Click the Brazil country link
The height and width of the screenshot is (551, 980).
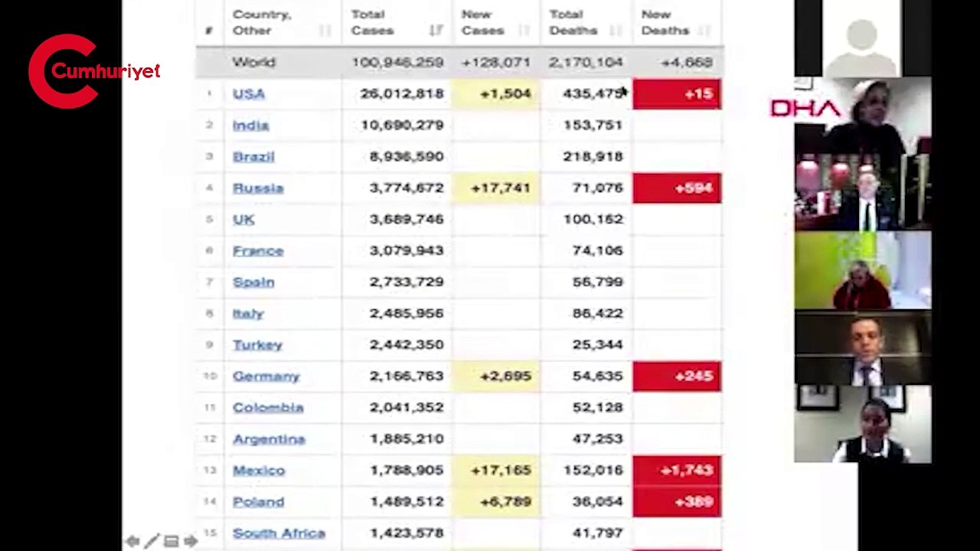[x=253, y=156]
